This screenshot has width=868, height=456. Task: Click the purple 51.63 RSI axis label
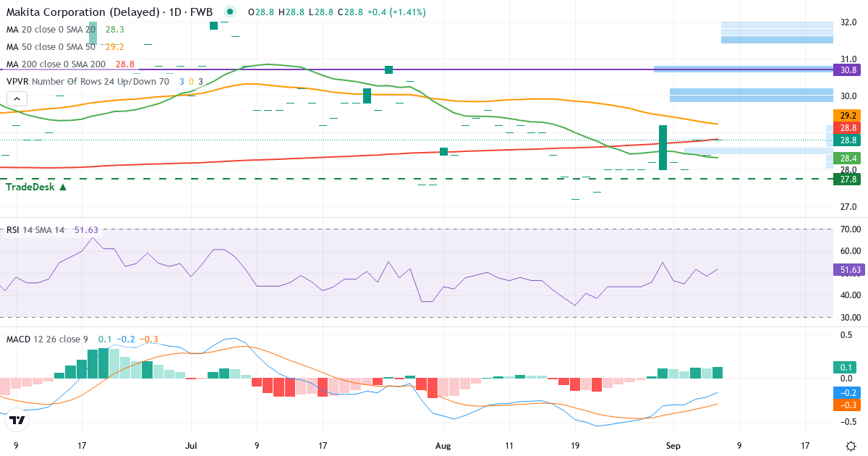click(850, 270)
